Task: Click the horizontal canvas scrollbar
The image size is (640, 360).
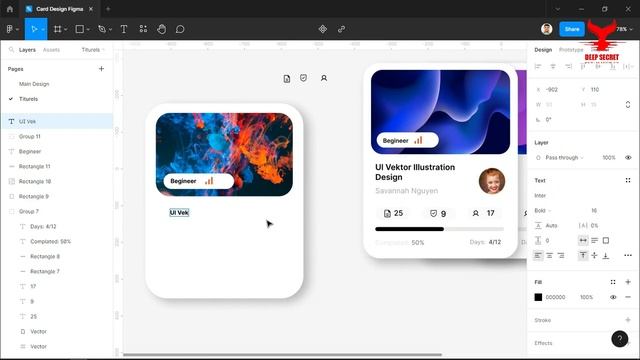Action: point(282,354)
